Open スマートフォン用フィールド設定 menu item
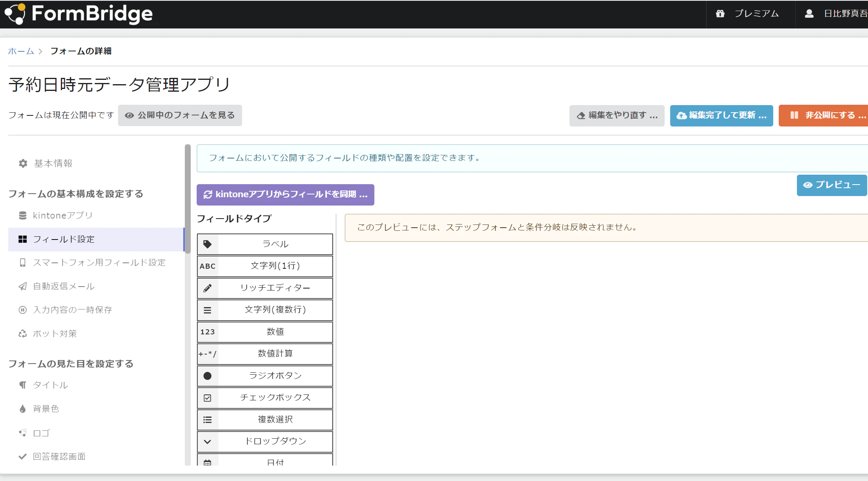 click(99, 263)
